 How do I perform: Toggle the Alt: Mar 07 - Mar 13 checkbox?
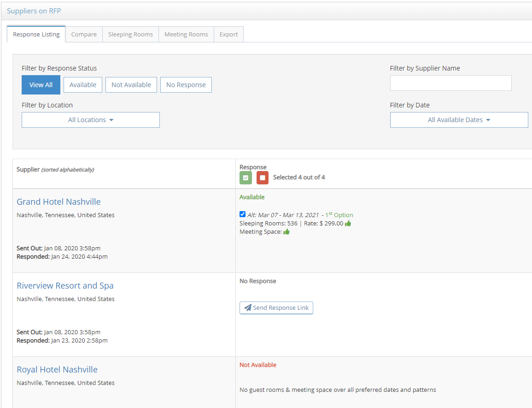coord(243,214)
